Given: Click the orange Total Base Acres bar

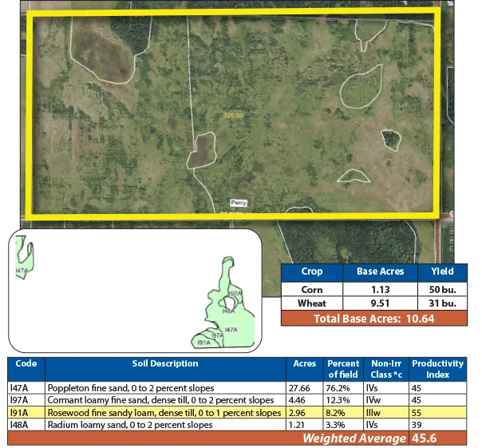Looking at the screenshot, I should click(373, 319).
